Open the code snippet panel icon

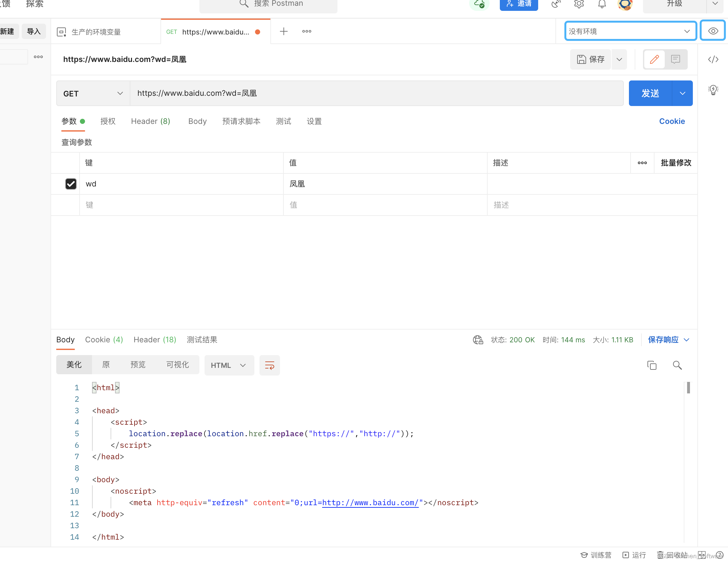click(713, 59)
